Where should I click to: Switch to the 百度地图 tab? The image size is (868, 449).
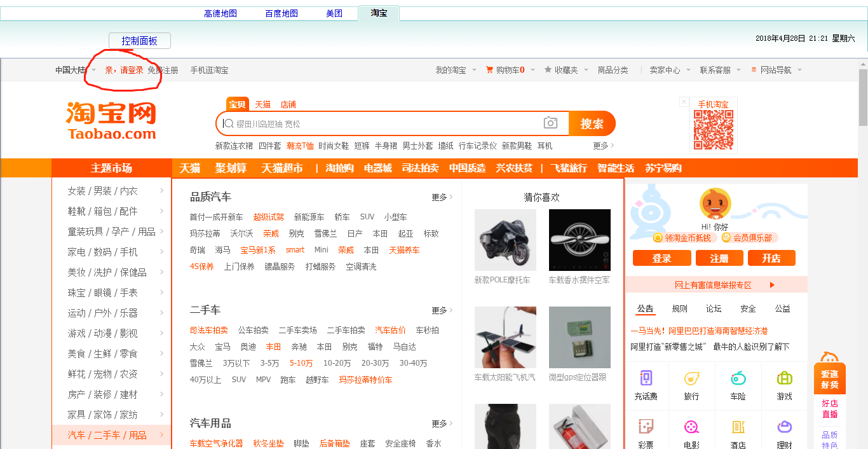[281, 13]
